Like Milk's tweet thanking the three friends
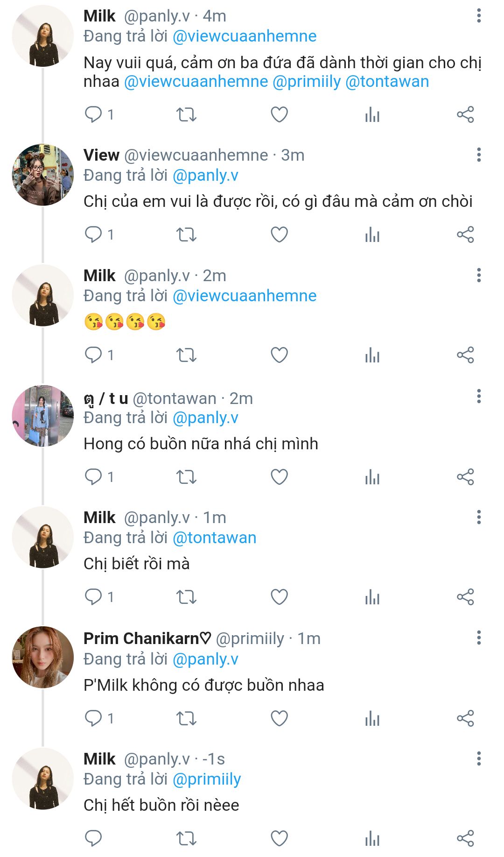The height and width of the screenshot is (857, 504). [279, 114]
